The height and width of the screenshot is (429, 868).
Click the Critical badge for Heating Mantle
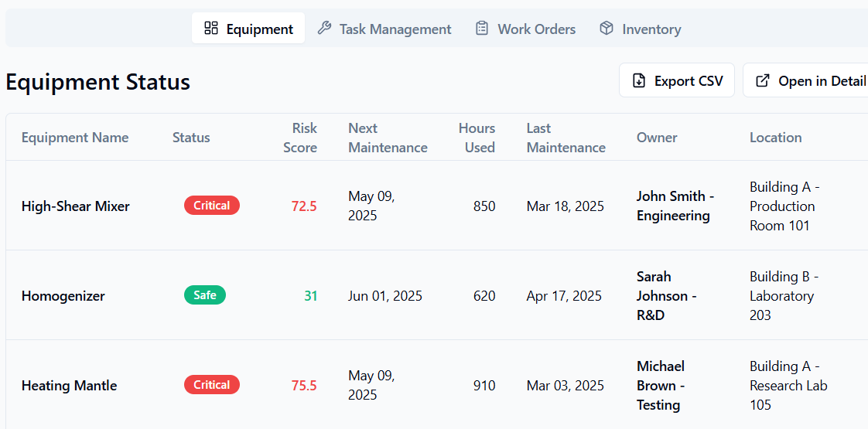(212, 384)
